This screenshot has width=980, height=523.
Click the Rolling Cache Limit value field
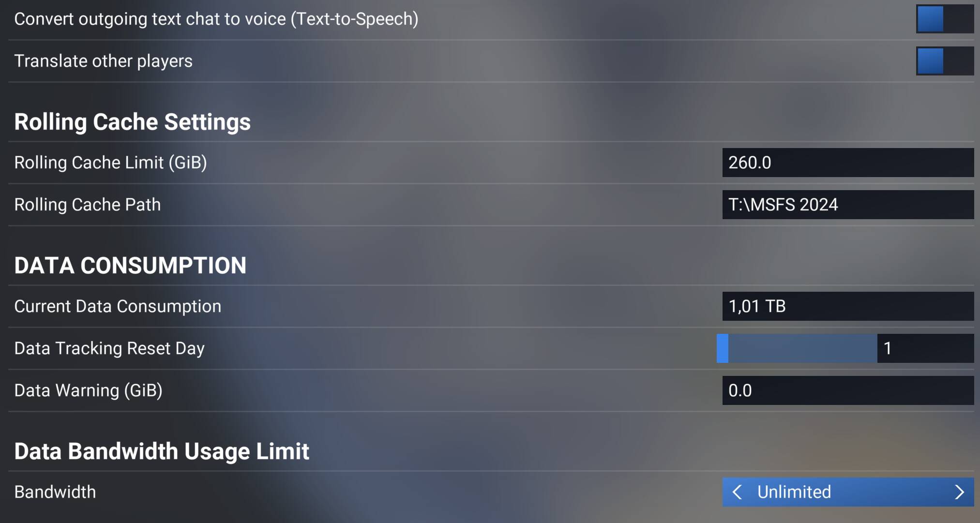847,163
